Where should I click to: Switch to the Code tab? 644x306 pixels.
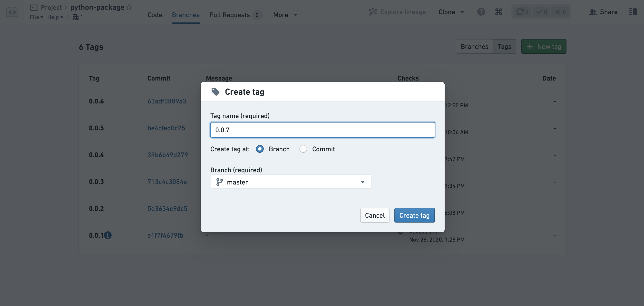click(155, 15)
